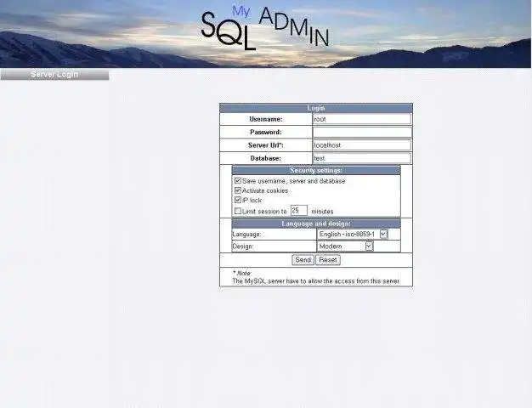Open the Language dropdown English iso-8859-1

click(x=354, y=235)
